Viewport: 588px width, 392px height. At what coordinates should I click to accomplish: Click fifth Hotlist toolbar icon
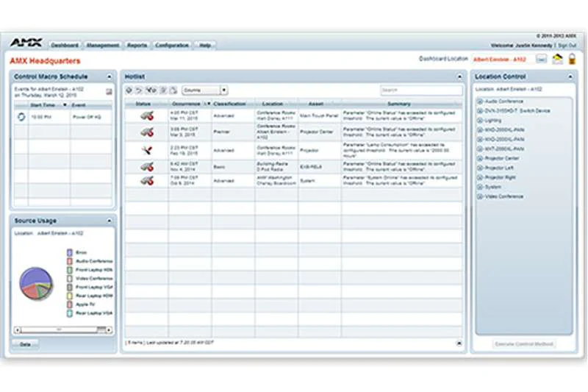[x=173, y=90]
